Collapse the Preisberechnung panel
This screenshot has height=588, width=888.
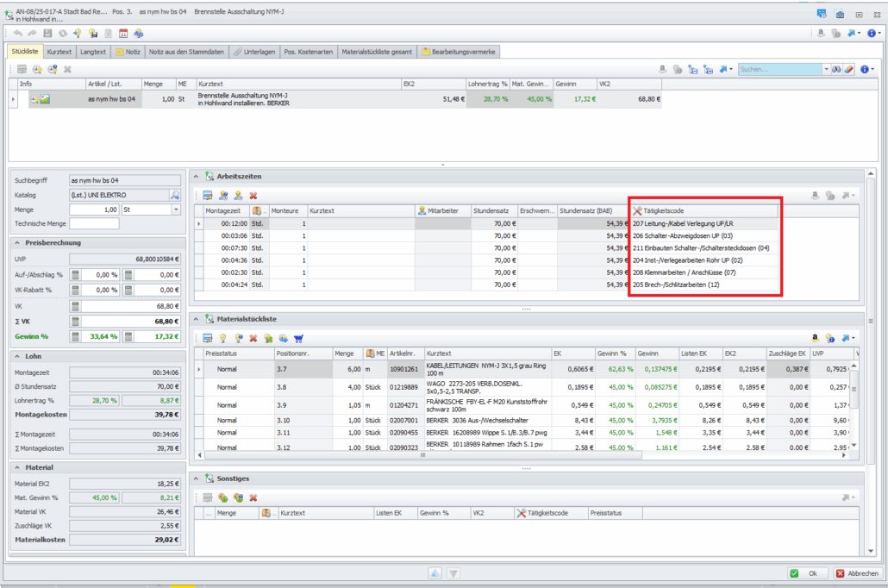coord(18,242)
